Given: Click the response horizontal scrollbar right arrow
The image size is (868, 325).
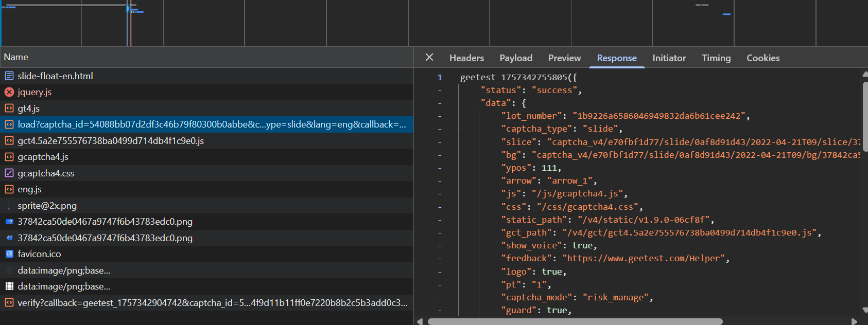Looking at the screenshot, I should (x=854, y=321).
